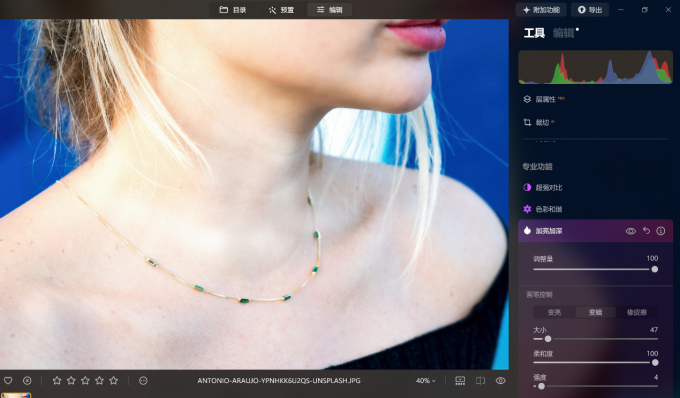Select the filmstrip photo thumbnail
The height and width of the screenshot is (398, 680).
pyautogui.click(x=16, y=395)
